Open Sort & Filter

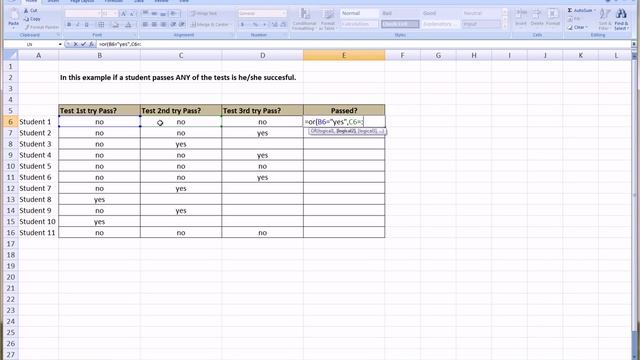[604, 19]
